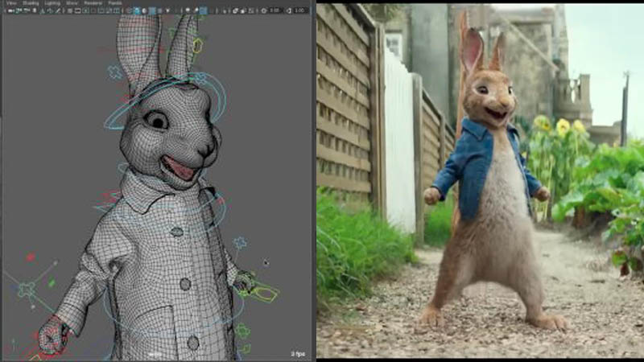
Task: Toggle the viewport Grid display
Action: (70, 10)
